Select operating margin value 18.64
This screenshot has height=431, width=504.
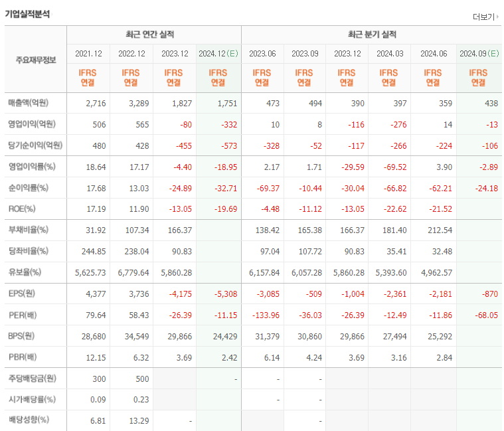[96, 167]
